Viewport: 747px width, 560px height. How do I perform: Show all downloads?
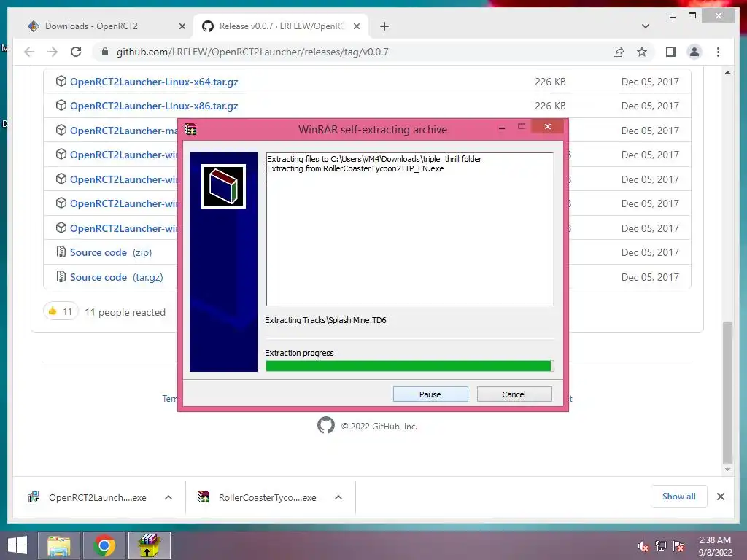(x=679, y=497)
